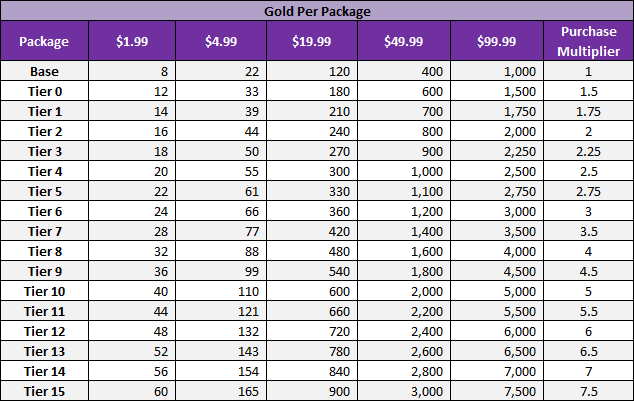This screenshot has height=401, width=634.
Task: Click the $99.99 column header
Action: click(x=496, y=42)
